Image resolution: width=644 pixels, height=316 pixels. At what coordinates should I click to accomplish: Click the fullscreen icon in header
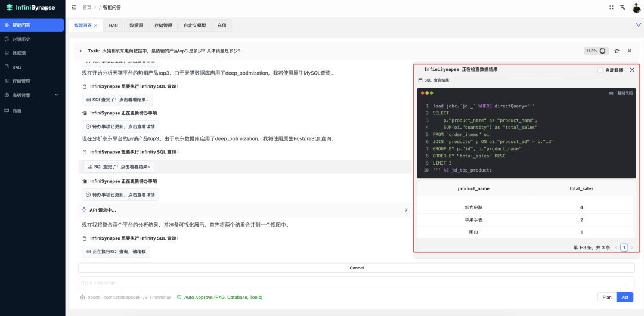[611, 7]
